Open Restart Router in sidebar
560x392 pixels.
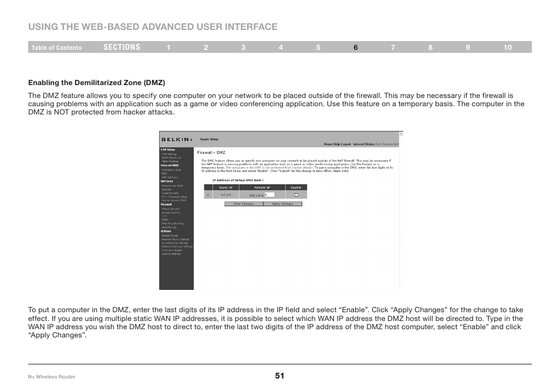[x=170, y=236]
